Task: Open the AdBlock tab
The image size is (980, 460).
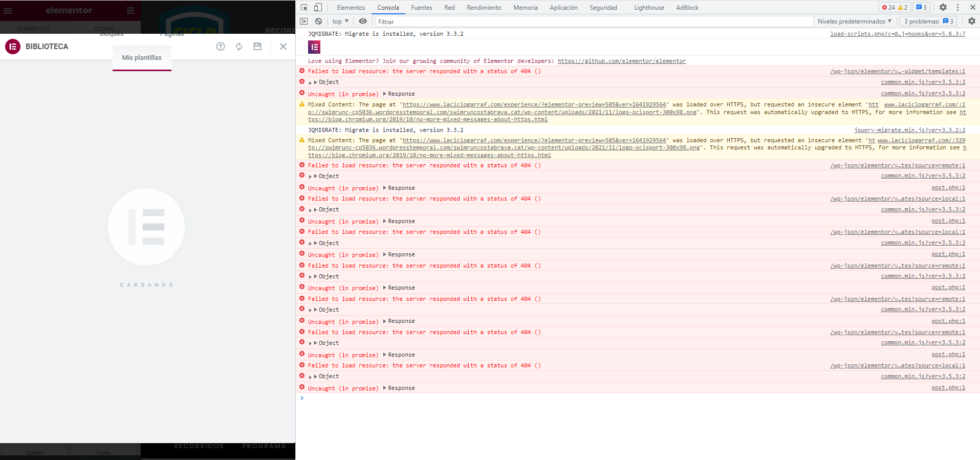Action: (687, 8)
